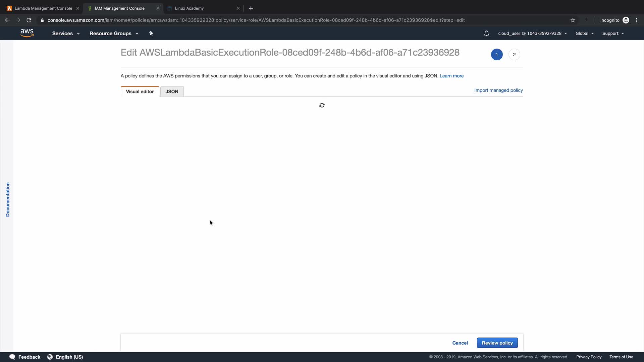644x362 pixels.
Task: Click the AWS logo home icon
Action: click(x=27, y=33)
